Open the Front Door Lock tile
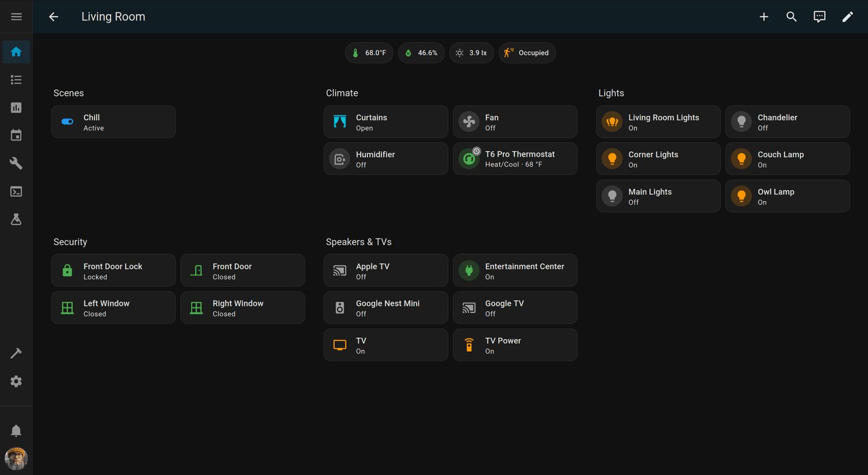This screenshot has height=475, width=868. click(113, 271)
